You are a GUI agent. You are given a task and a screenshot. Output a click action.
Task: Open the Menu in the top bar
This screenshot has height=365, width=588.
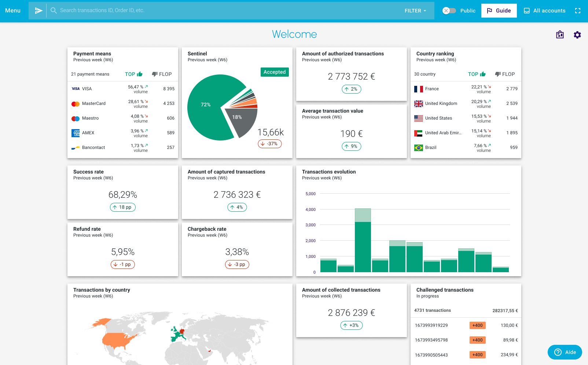pyautogui.click(x=13, y=11)
